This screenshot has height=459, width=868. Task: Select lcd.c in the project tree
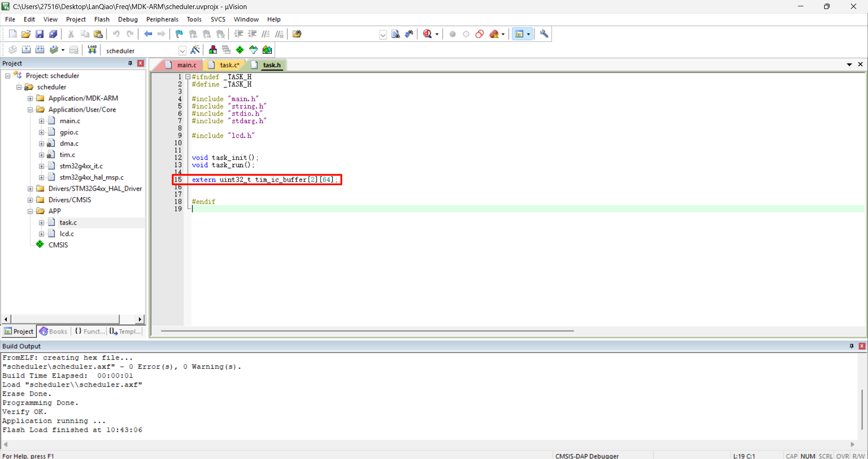point(67,234)
